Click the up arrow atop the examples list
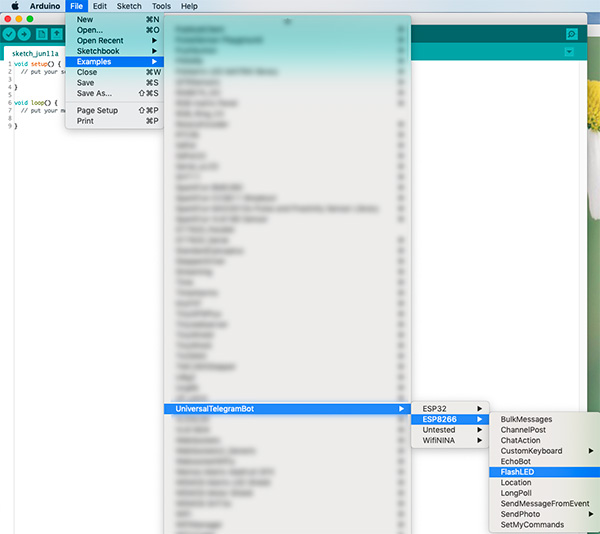600x534 pixels. 287,21
